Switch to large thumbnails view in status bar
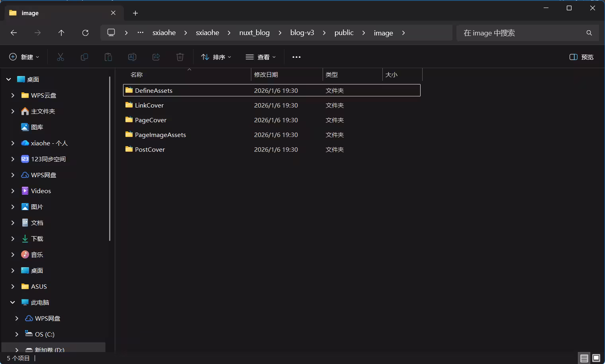 (x=596, y=358)
